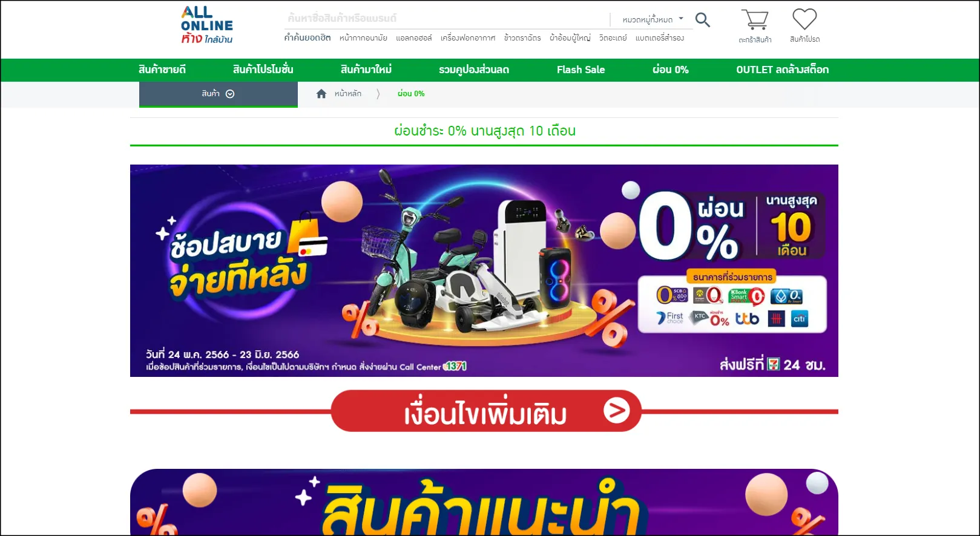Viewport: 980px width, 536px height.
Task: Open รวมคูปองส่วนลด coupons page
Action: click(474, 70)
